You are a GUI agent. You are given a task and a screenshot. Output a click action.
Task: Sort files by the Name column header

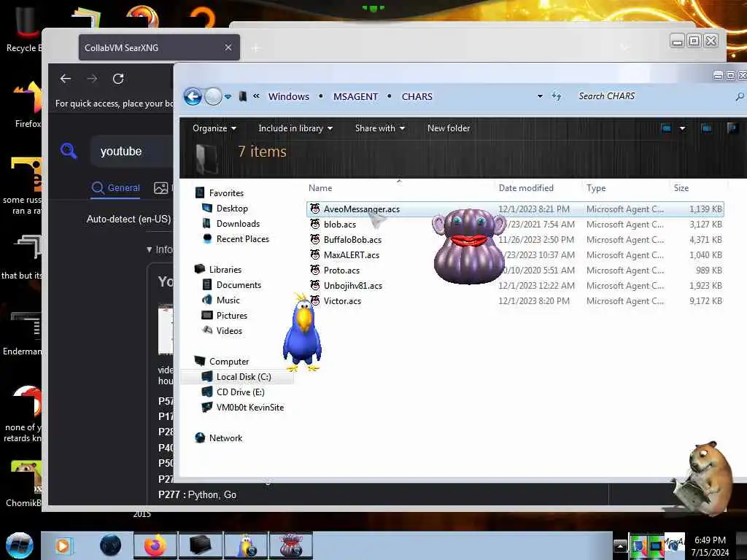tap(320, 188)
